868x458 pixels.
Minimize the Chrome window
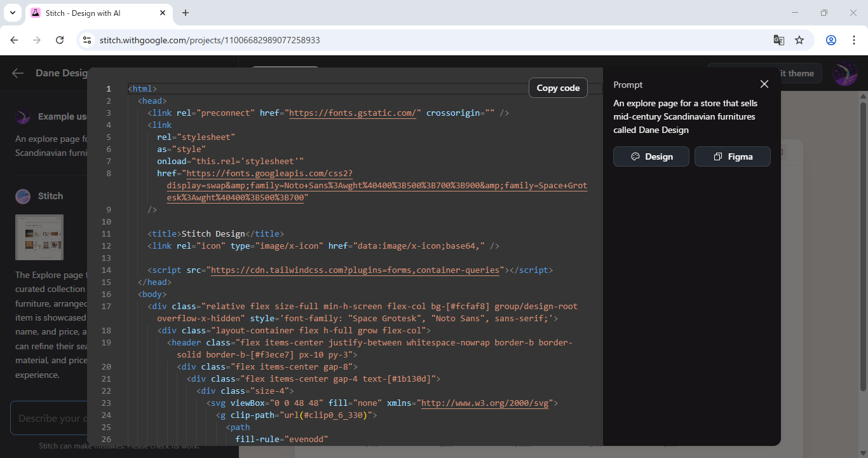click(795, 13)
